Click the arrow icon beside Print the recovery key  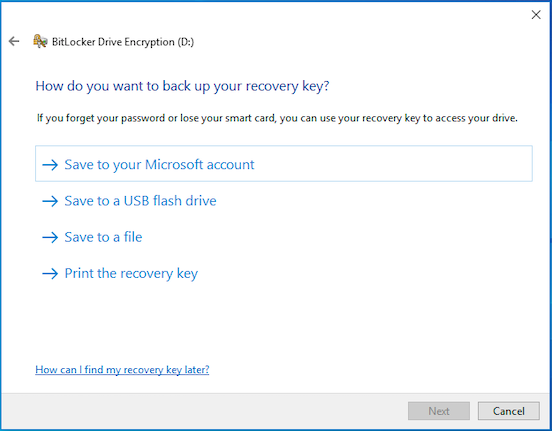click(50, 274)
